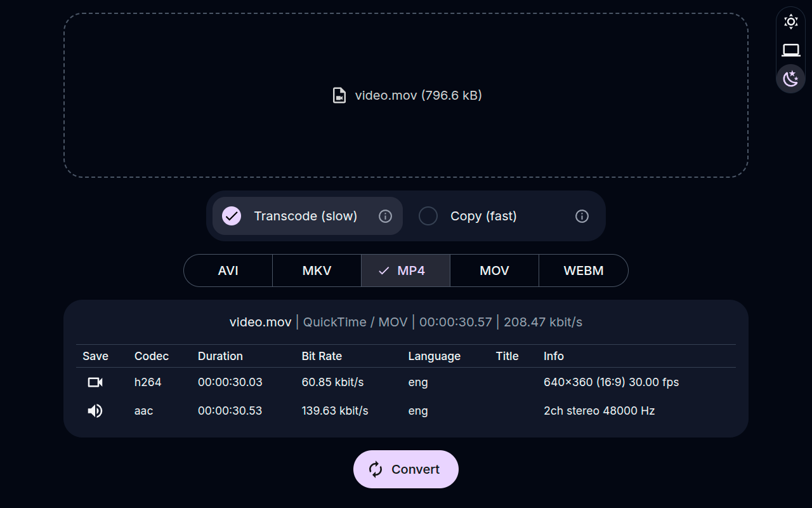
Task: Click the 00:00:30.57 total duration
Action: [x=455, y=322]
